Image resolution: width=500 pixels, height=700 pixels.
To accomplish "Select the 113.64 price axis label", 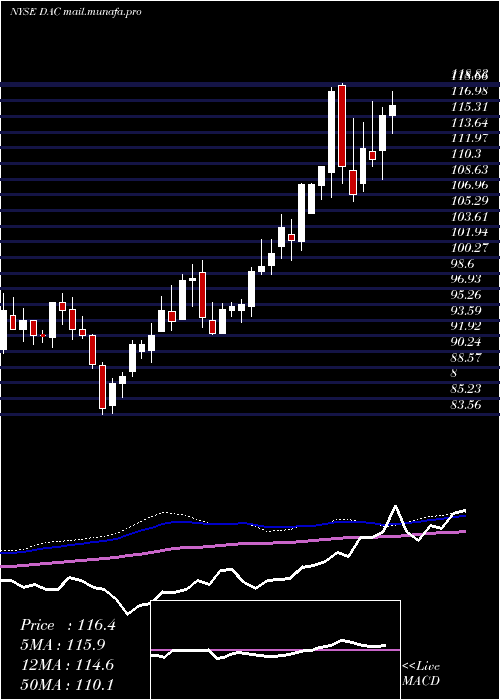I will click(x=469, y=123).
